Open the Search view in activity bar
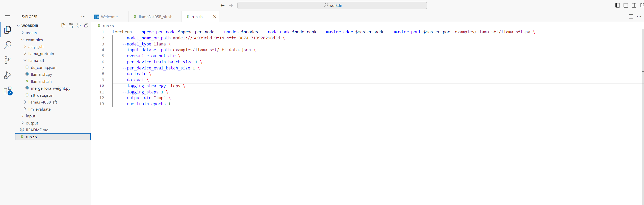 (x=8, y=45)
